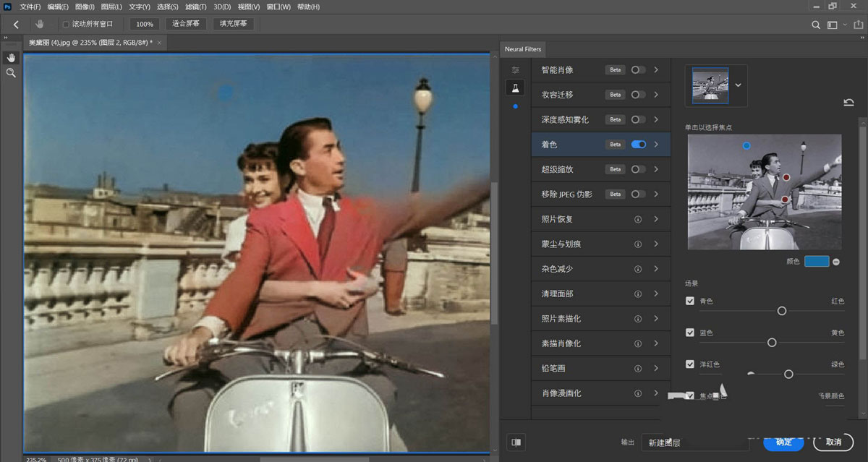Open the beta filters flask icon

click(515, 87)
